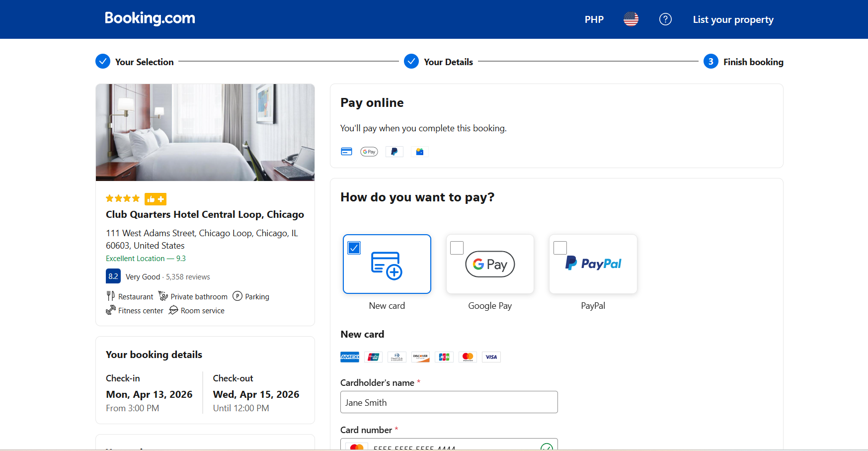Click the New card label under tile
868x451 pixels.
[387, 306]
